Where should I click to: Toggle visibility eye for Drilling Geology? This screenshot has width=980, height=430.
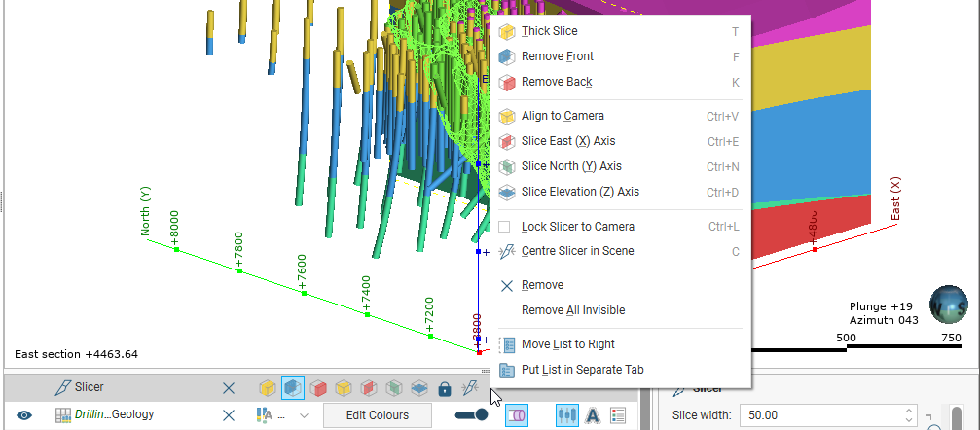click(x=24, y=415)
